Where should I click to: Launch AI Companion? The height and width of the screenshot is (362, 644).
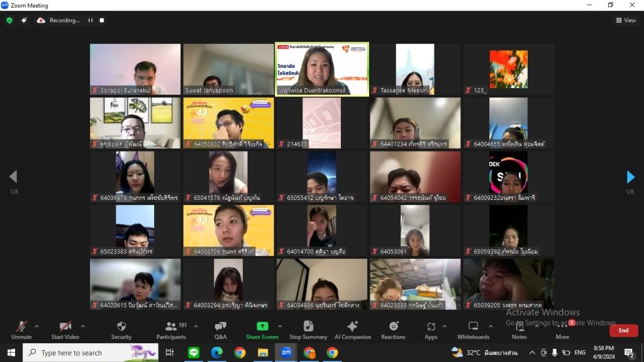pyautogui.click(x=352, y=331)
